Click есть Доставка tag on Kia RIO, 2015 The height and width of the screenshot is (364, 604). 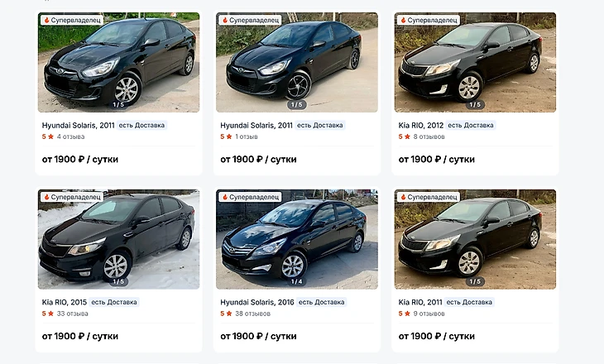(x=114, y=302)
